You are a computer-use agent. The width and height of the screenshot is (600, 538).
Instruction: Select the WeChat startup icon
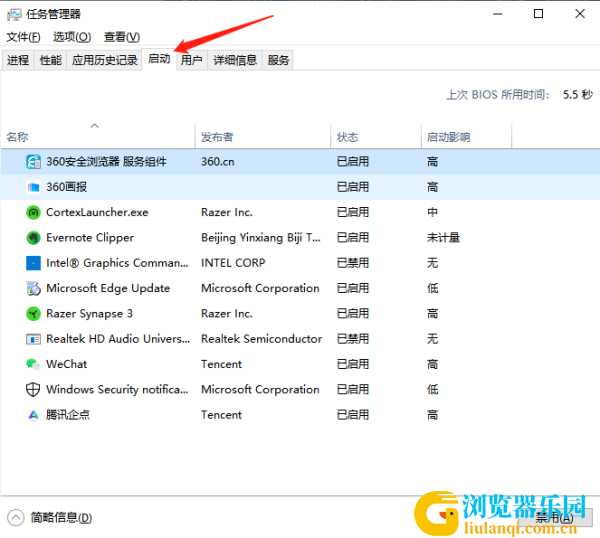33,364
